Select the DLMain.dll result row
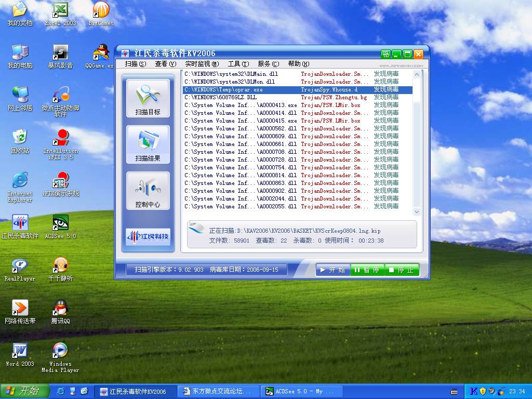 (x=298, y=74)
